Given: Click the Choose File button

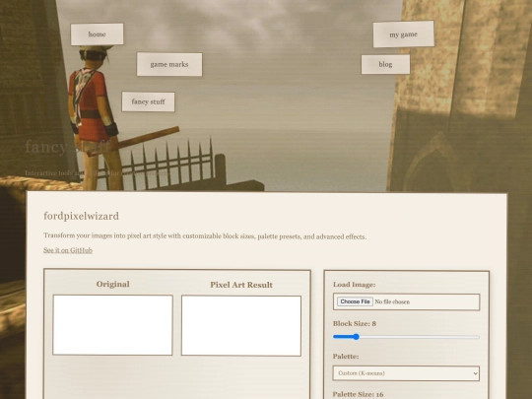Looking at the screenshot, I should pos(355,301).
